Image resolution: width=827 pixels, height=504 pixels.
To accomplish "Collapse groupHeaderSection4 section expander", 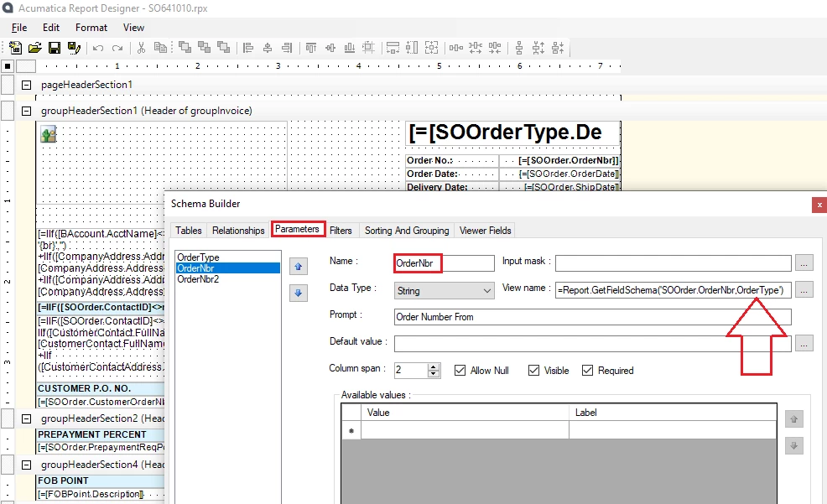I will pyautogui.click(x=26, y=465).
